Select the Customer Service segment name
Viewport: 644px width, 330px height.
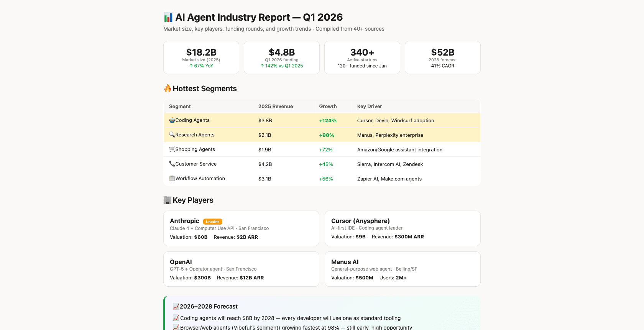(x=196, y=164)
